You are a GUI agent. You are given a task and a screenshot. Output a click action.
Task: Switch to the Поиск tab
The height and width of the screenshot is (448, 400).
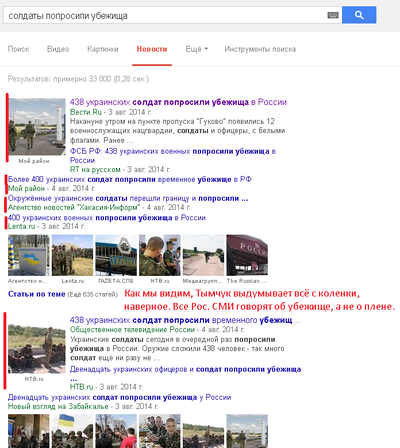pos(19,49)
